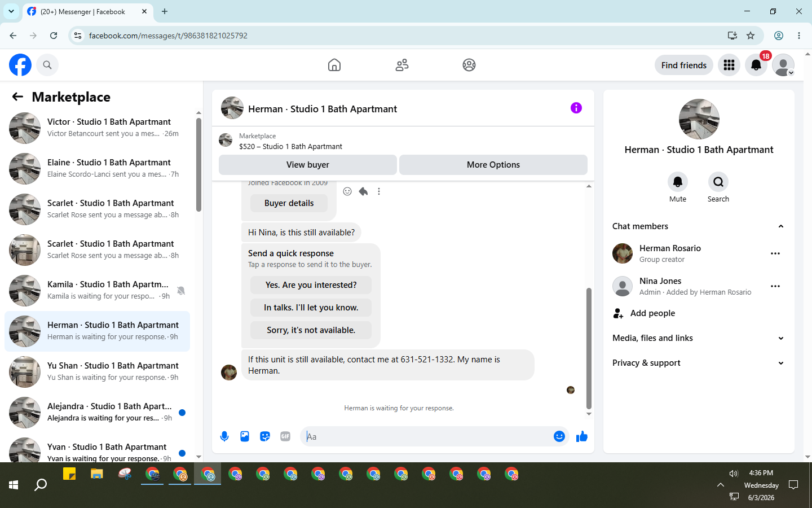Open Victor · Studio 1 Bath Apartmant conversation
Image resolution: width=812 pixels, height=508 pixels.
point(97,128)
